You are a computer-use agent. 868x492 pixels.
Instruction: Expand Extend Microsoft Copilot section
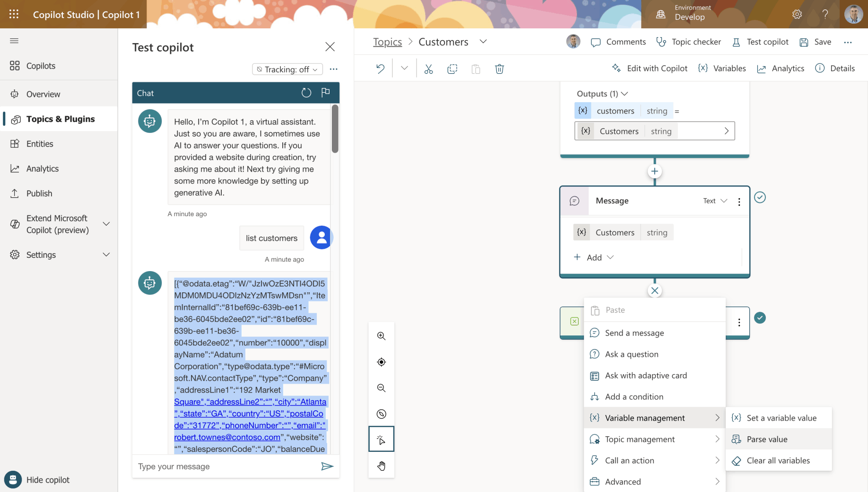[106, 224]
